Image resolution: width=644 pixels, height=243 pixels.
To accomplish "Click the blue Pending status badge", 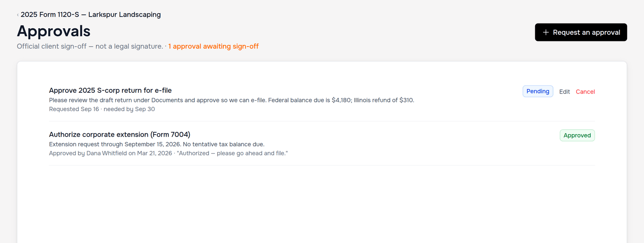I will pyautogui.click(x=538, y=91).
